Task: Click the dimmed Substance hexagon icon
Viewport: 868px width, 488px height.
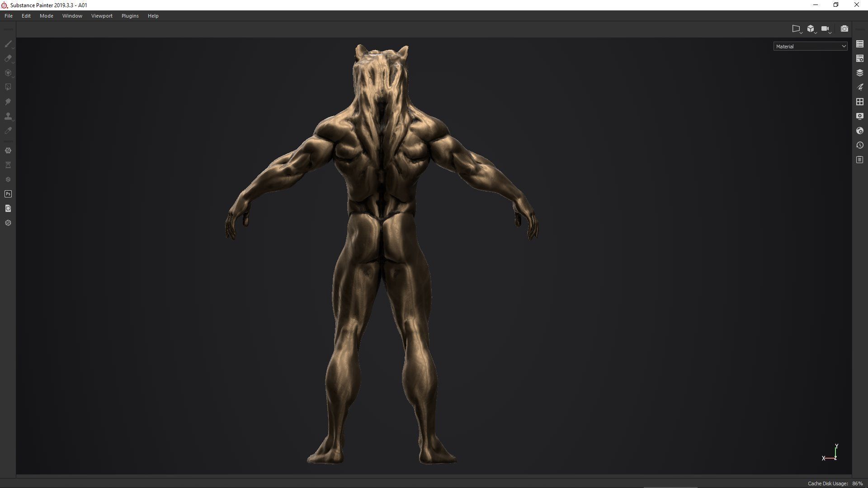Action: coord(8,179)
